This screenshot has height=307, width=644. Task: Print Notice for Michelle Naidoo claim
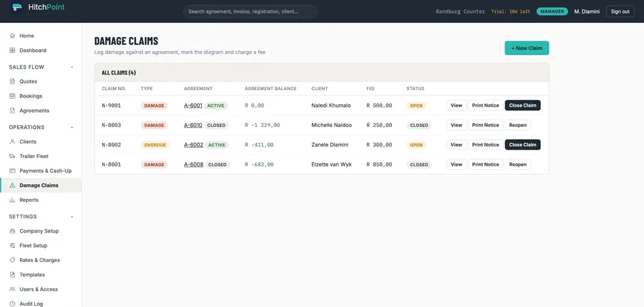click(486, 125)
